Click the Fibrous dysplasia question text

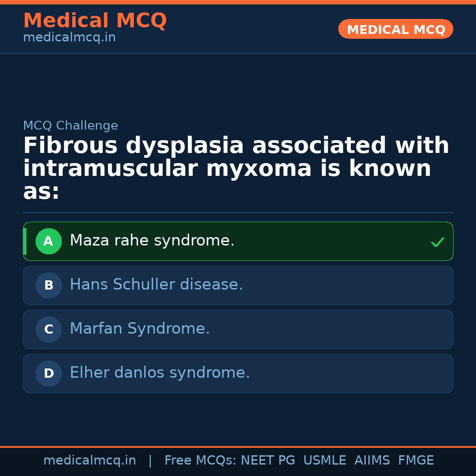point(236,169)
